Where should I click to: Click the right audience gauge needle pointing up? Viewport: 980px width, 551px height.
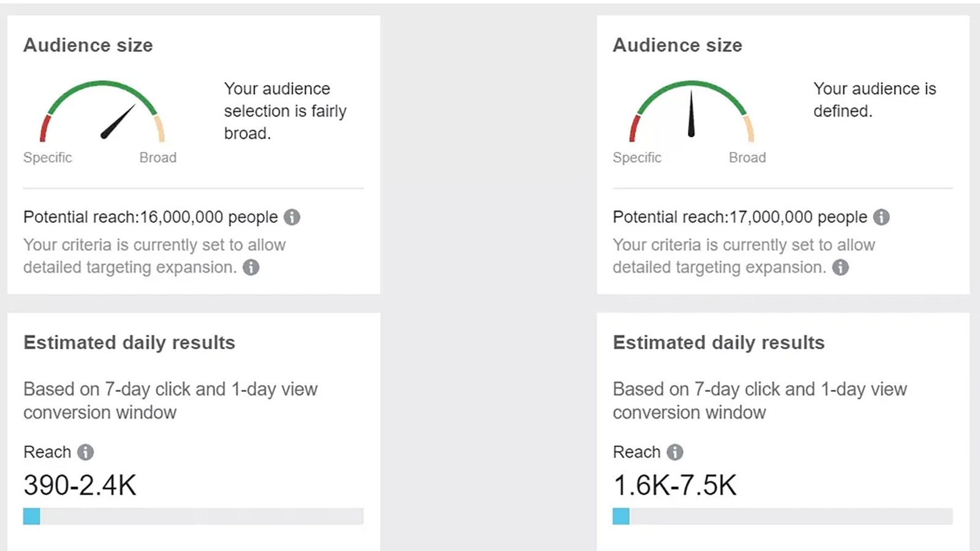pyautogui.click(x=692, y=113)
